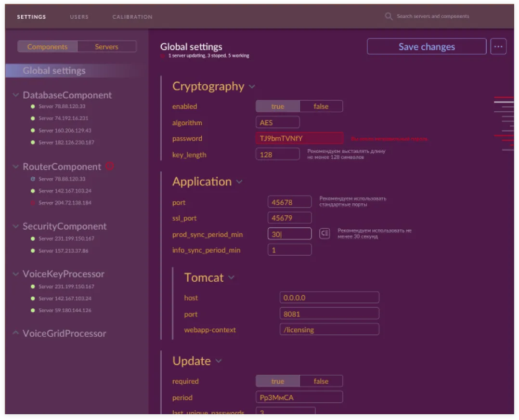Open the Calibration tab
This screenshot has width=519, height=420.
(132, 17)
